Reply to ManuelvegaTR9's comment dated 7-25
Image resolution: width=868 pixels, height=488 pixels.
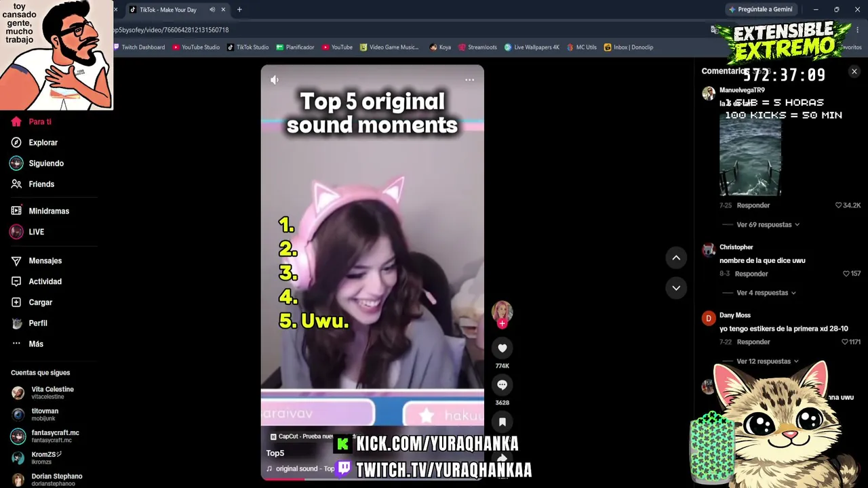click(x=753, y=205)
